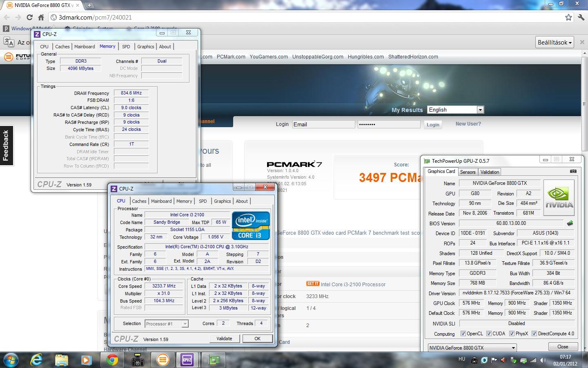Reload the page in Chrome
Viewport: 588px width, 368px height.
pos(29,17)
